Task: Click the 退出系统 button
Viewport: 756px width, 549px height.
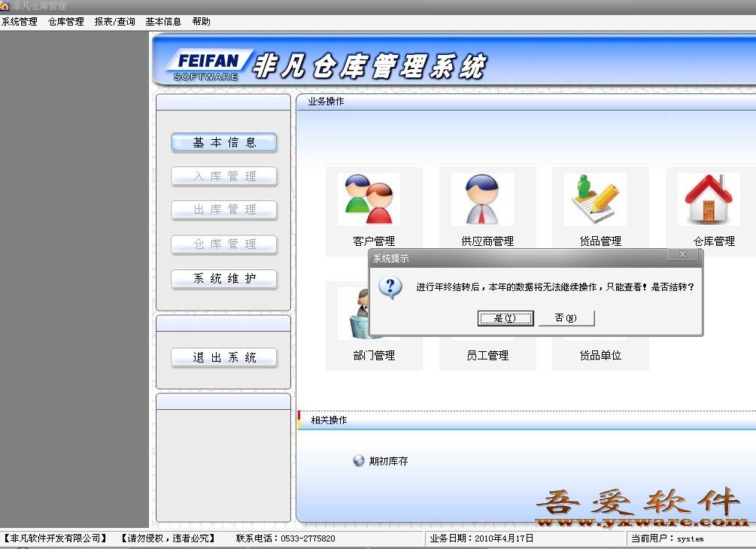Action: (x=224, y=358)
